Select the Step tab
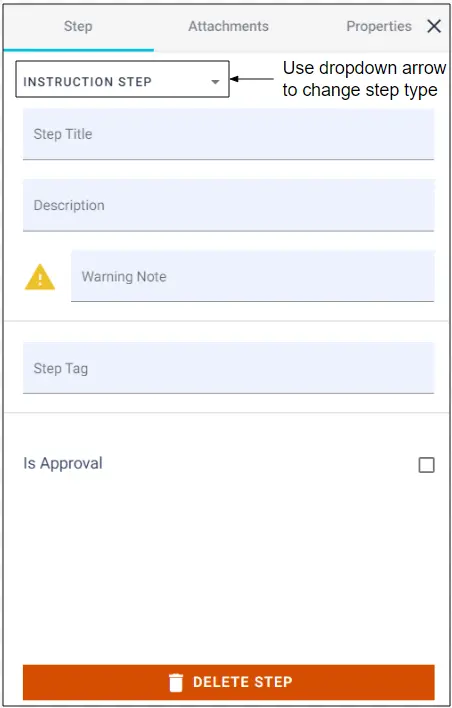452x708 pixels. point(78,26)
